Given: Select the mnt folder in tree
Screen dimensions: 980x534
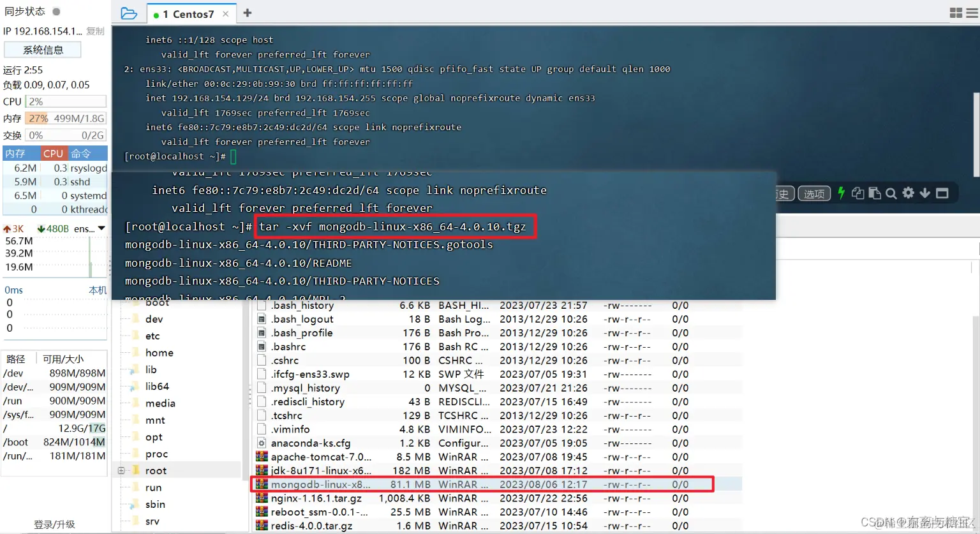Looking at the screenshot, I should coord(155,420).
